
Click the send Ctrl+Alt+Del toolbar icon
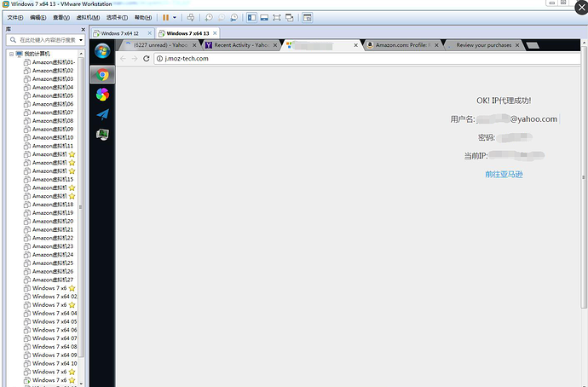(x=191, y=17)
